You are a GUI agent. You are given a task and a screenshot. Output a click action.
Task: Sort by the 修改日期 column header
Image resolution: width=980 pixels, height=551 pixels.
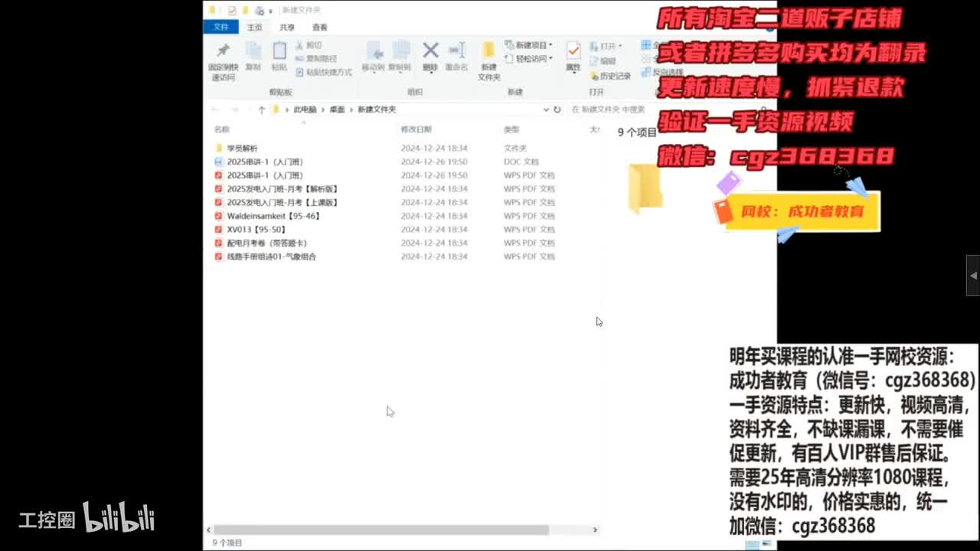click(x=416, y=129)
